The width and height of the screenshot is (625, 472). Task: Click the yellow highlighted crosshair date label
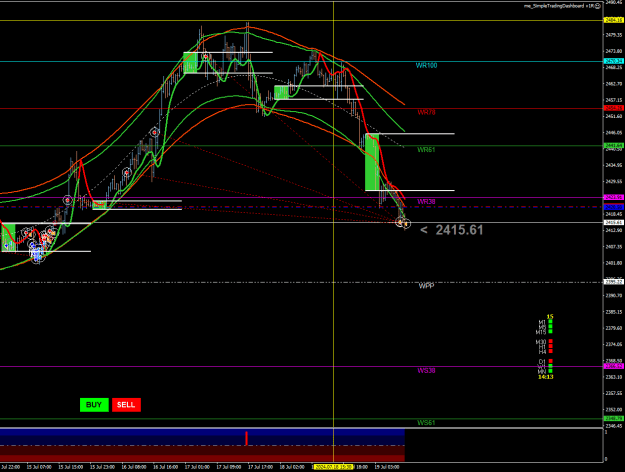334,467
